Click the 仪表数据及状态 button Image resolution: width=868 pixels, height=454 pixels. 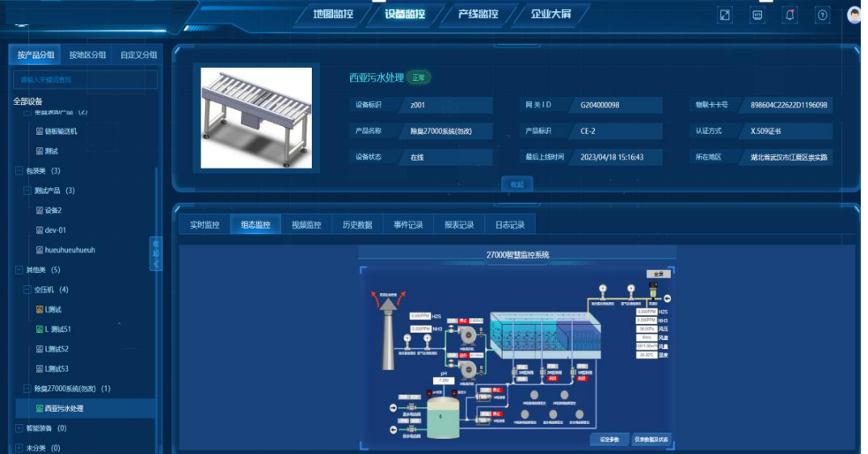click(651, 439)
